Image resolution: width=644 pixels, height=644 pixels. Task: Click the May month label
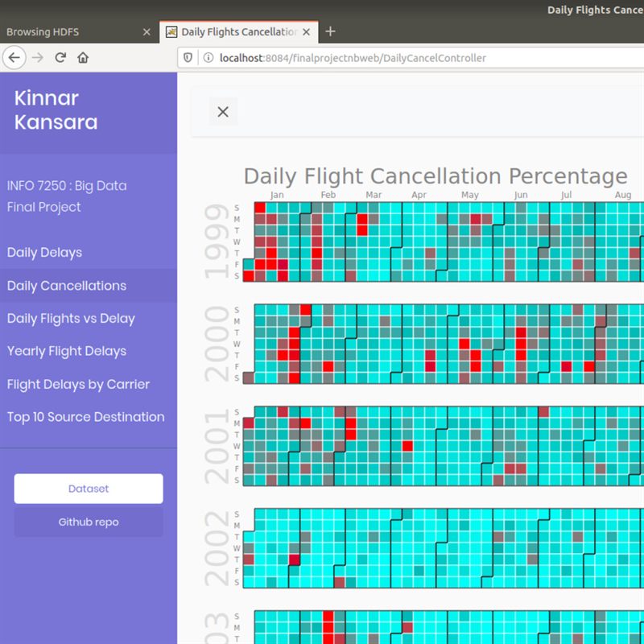pyautogui.click(x=470, y=195)
